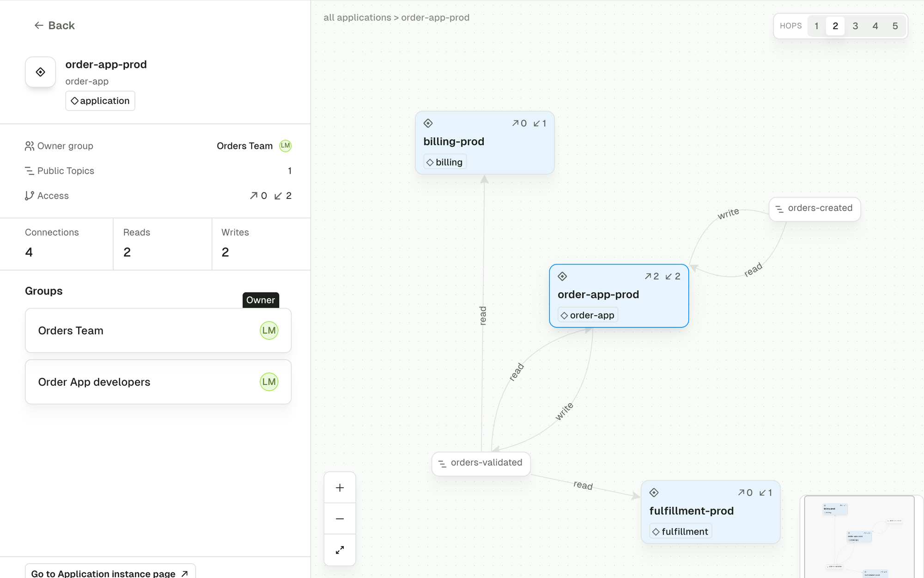Image resolution: width=924 pixels, height=578 pixels.
Task: Click the billing tag on billing-prod node
Action: (445, 162)
